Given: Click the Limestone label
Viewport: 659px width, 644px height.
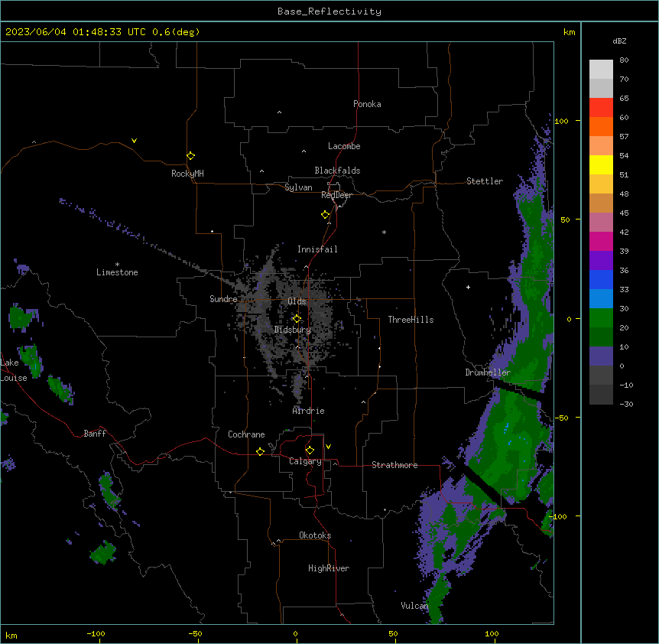Looking at the screenshot, I should click(117, 272).
